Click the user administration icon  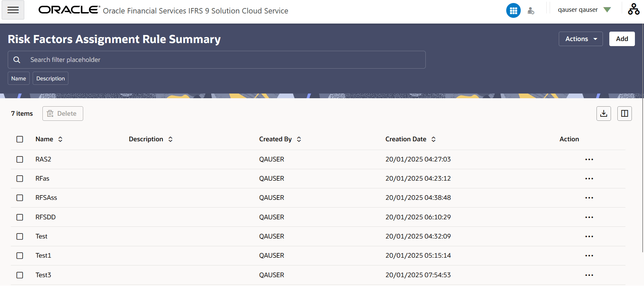pyautogui.click(x=531, y=11)
